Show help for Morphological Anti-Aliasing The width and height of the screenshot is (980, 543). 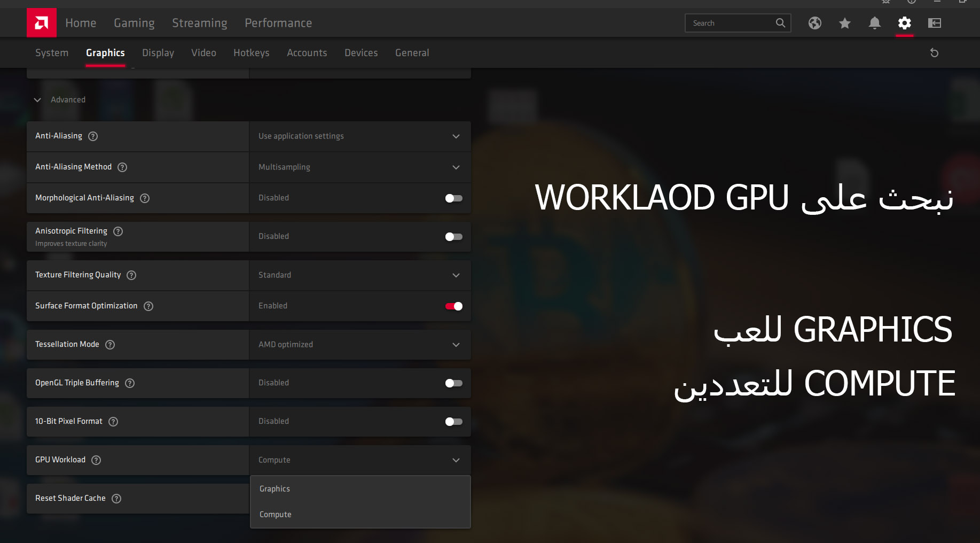click(145, 198)
